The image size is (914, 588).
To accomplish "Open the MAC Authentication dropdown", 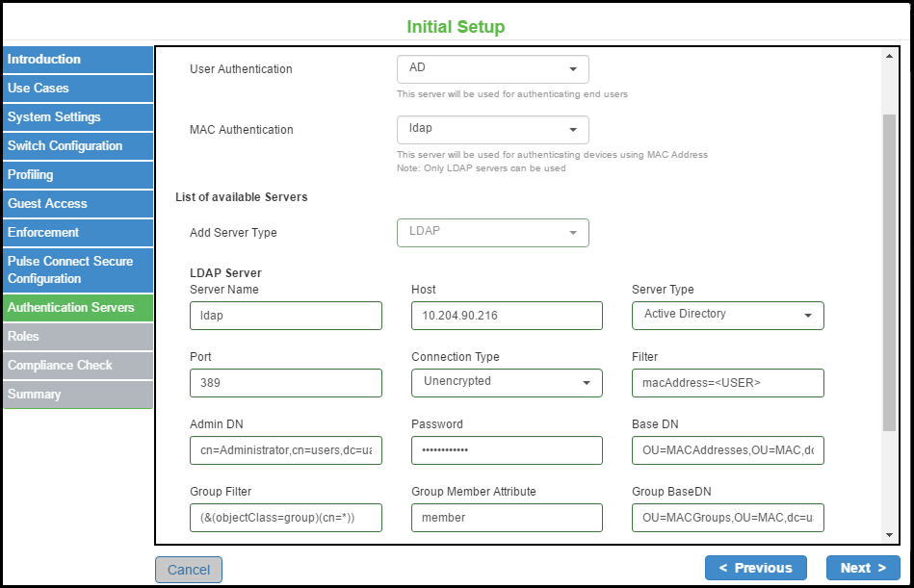I will [x=492, y=130].
